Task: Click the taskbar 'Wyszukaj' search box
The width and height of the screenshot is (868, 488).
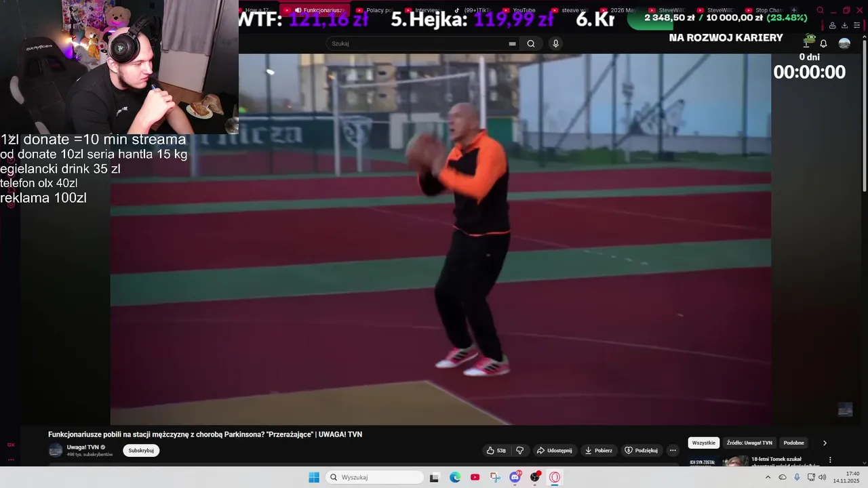Action: point(375,477)
